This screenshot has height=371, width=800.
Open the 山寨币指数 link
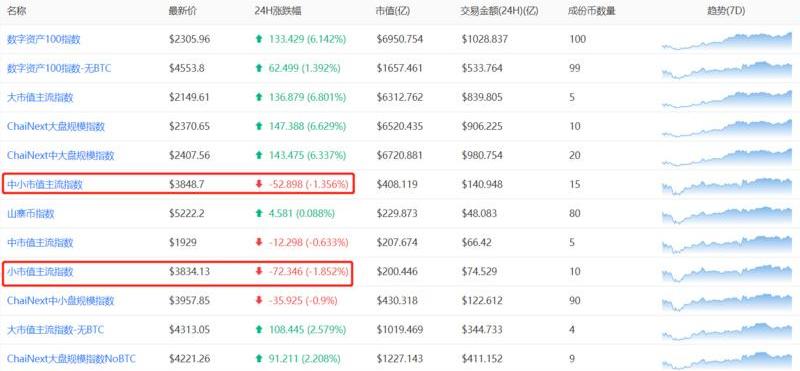pos(31,214)
